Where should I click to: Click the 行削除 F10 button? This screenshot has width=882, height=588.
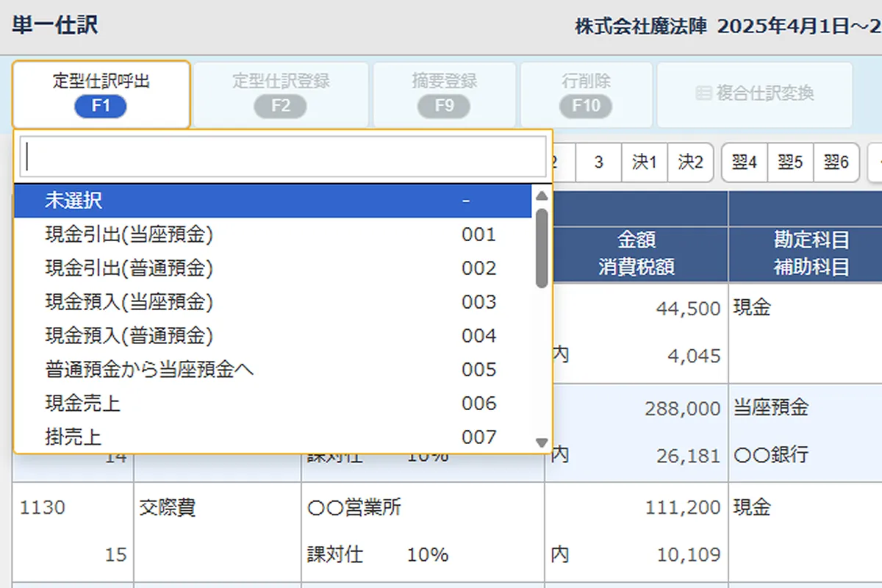coord(586,94)
